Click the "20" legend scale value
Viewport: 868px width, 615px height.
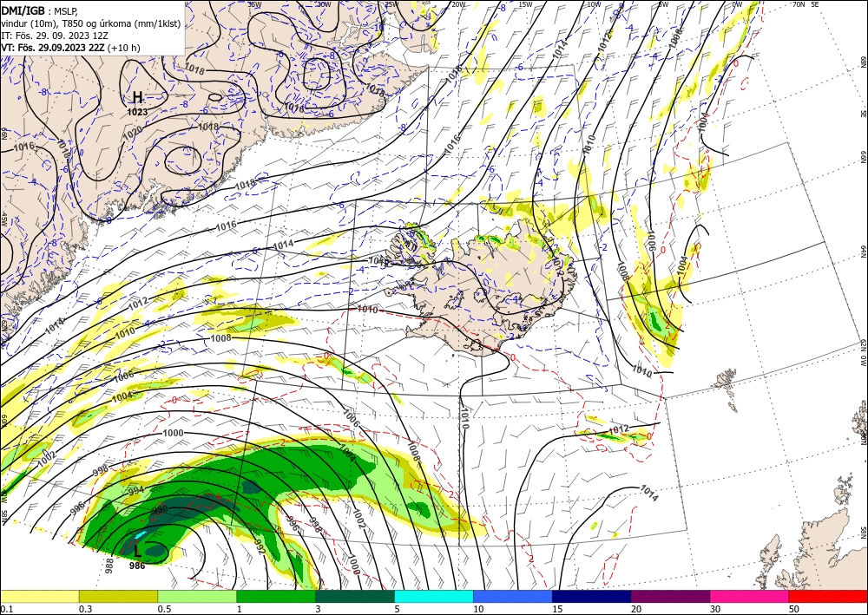pos(636,609)
